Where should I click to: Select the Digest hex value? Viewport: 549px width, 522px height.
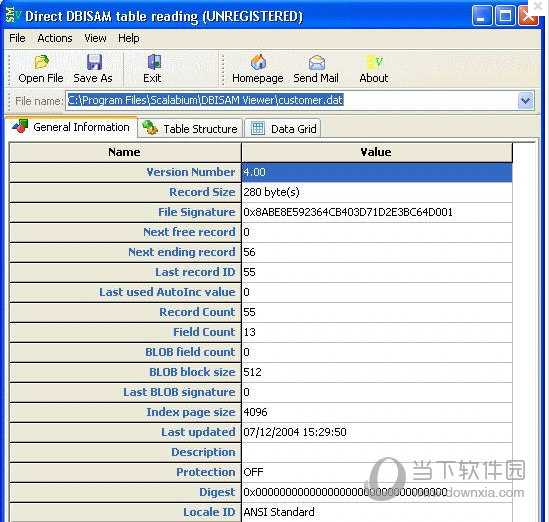(x=377, y=492)
